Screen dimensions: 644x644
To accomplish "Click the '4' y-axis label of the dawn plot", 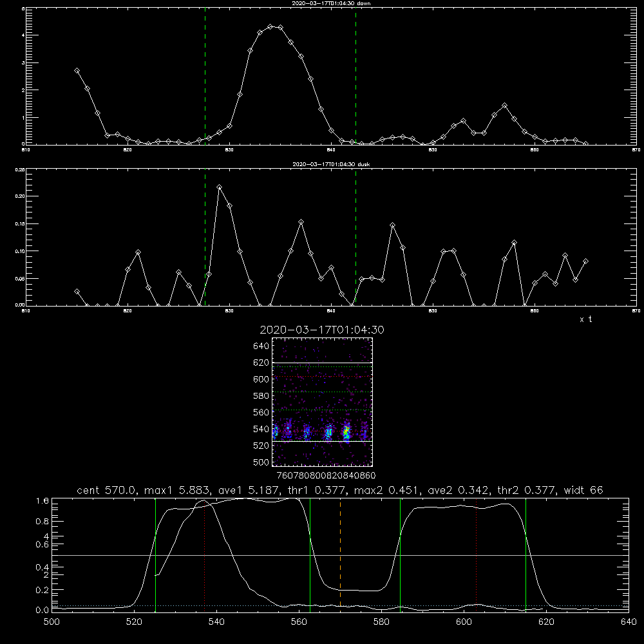I will [23, 35].
